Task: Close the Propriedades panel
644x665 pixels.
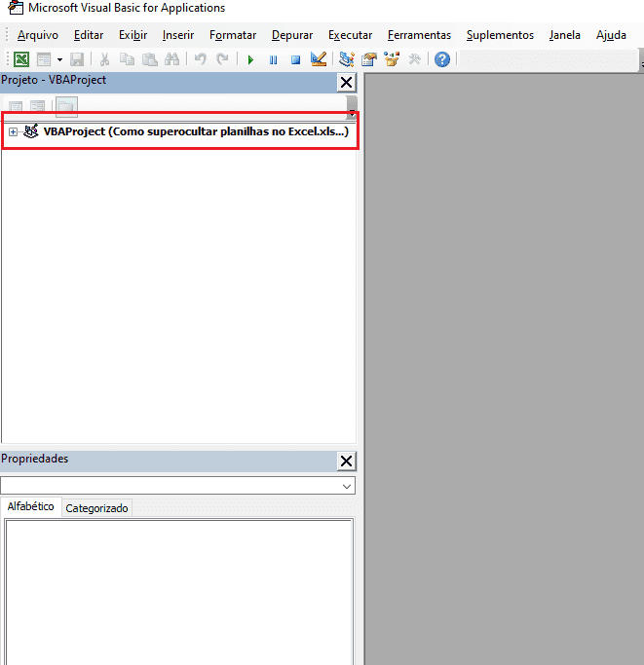Action: click(347, 461)
